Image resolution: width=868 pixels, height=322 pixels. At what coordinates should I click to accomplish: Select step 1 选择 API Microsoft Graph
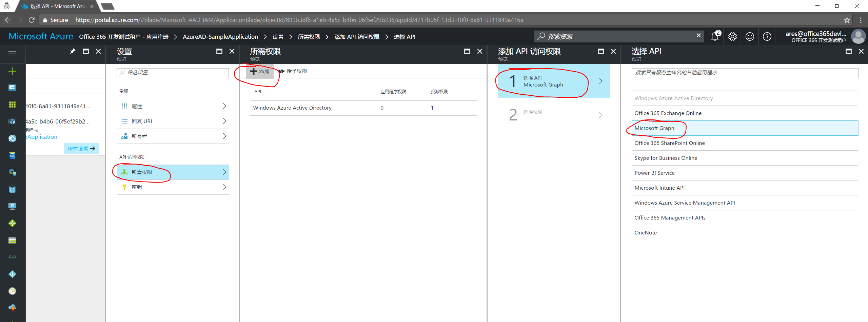tap(554, 81)
